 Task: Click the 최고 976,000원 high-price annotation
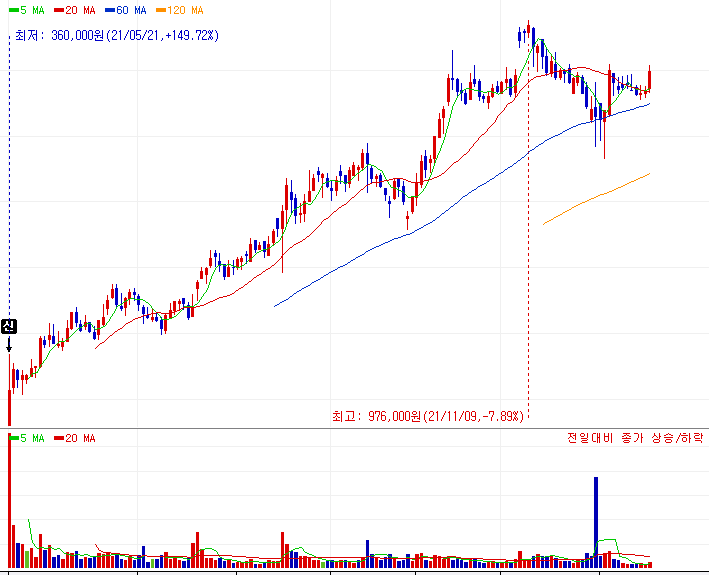(x=427, y=416)
